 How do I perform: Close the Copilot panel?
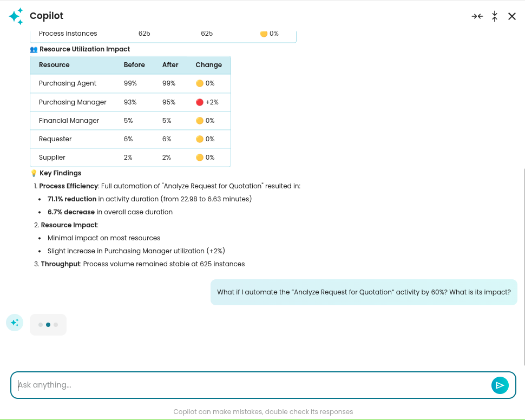coord(512,16)
